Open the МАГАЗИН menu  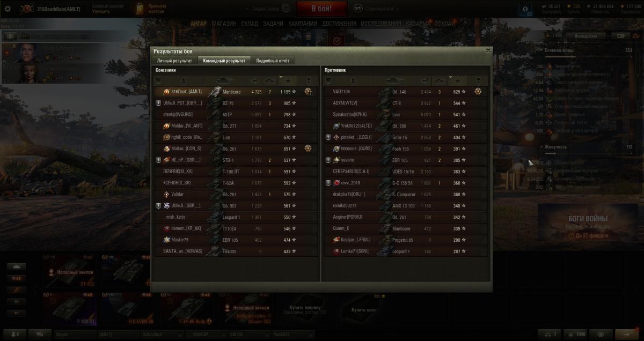point(224,24)
